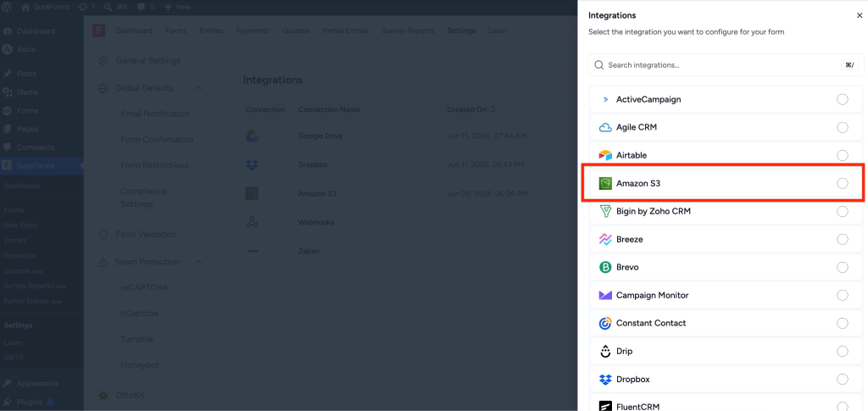
Task: Click the OttoKit icon in settings sidebar
Action: tap(103, 395)
